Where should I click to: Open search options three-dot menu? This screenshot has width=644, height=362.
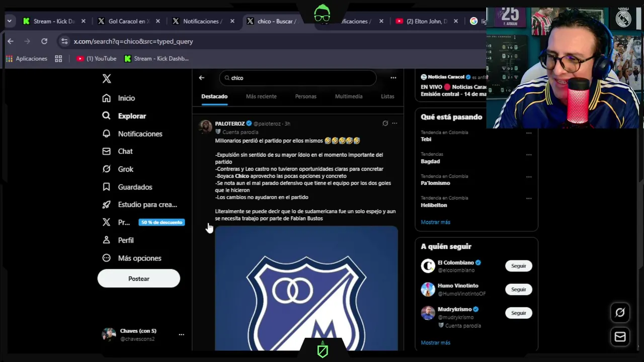pyautogui.click(x=393, y=78)
